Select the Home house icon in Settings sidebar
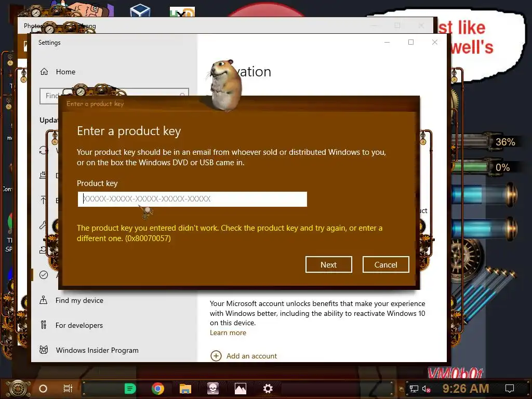The image size is (532, 399). click(44, 72)
